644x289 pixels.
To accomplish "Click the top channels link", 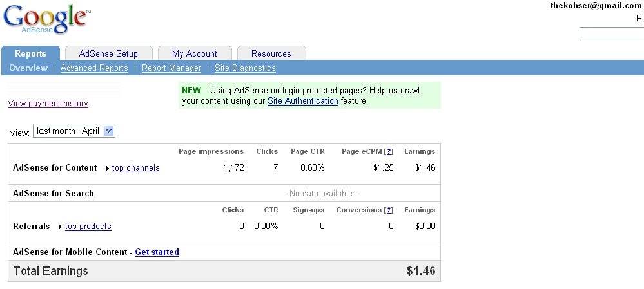I will [135, 168].
